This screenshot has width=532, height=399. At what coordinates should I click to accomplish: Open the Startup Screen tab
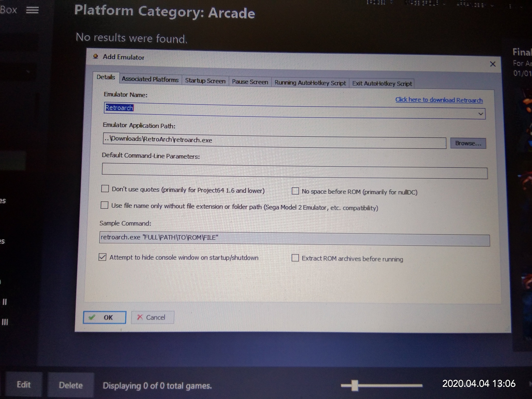205,81
